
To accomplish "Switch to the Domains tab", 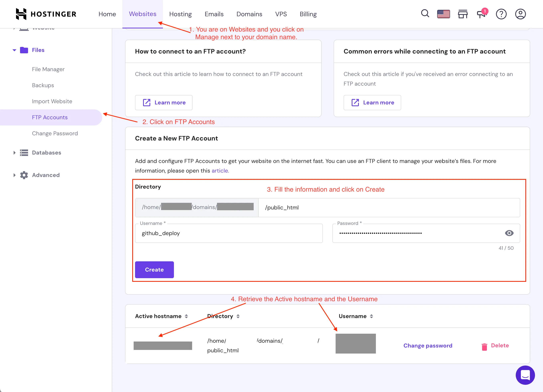I will [249, 14].
